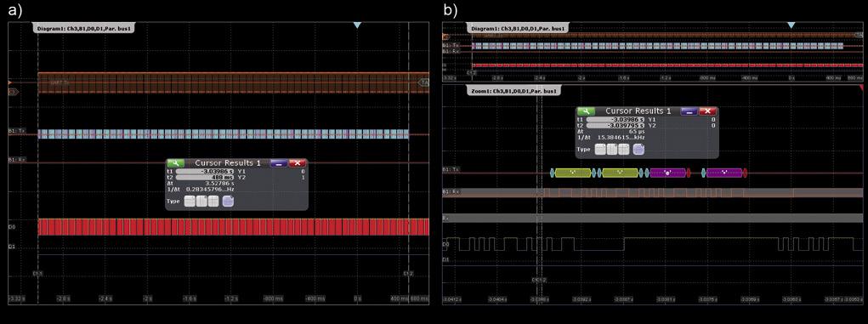Click t2 value field showing 488 ms
The width and height of the screenshot is (868, 324).
pyautogui.click(x=206, y=177)
